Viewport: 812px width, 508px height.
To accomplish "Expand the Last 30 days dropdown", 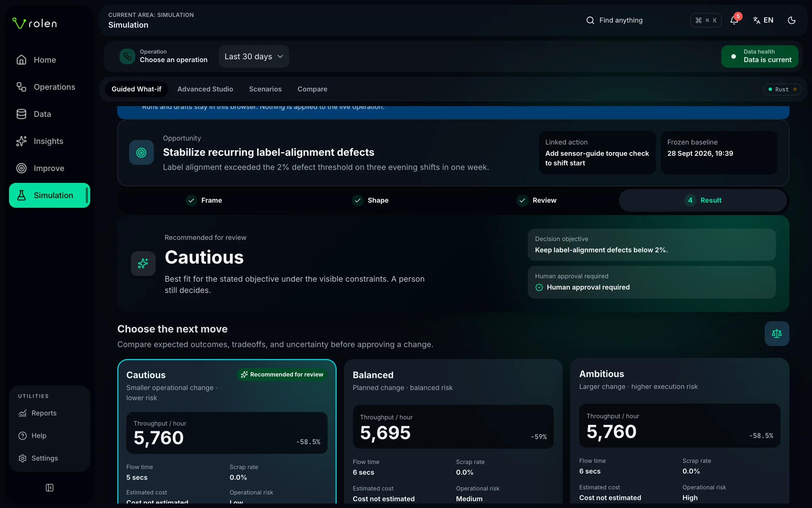I will click(254, 57).
